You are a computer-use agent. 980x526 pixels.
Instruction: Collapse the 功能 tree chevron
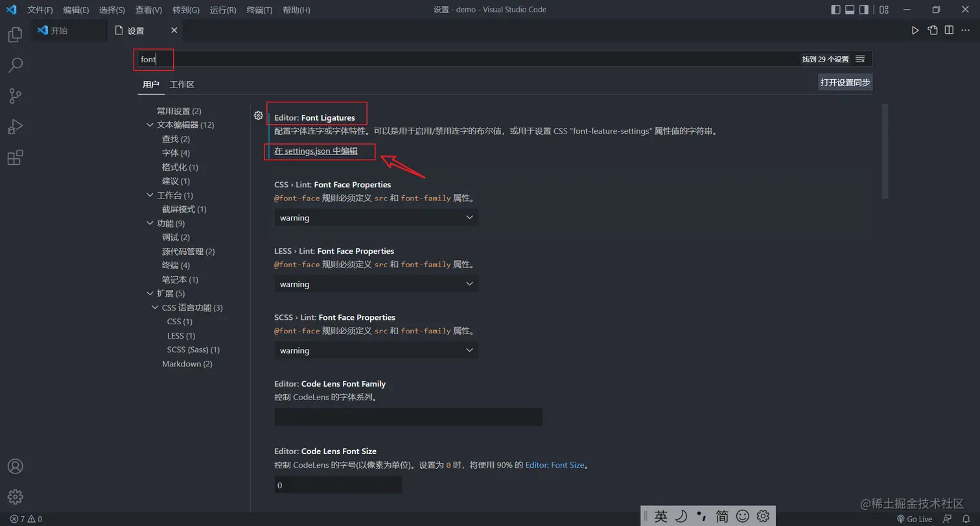tap(150, 224)
